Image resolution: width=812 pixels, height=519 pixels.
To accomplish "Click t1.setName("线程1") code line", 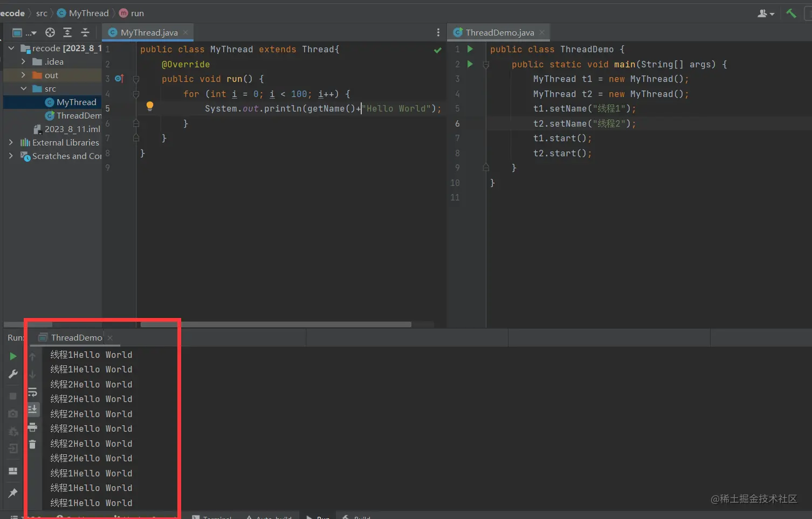I will (x=584, y=108).
